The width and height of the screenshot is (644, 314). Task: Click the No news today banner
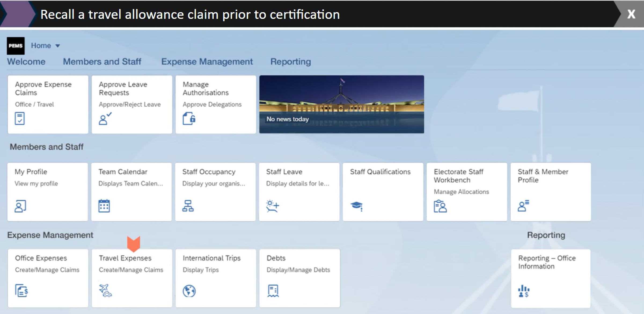[341, 104]
